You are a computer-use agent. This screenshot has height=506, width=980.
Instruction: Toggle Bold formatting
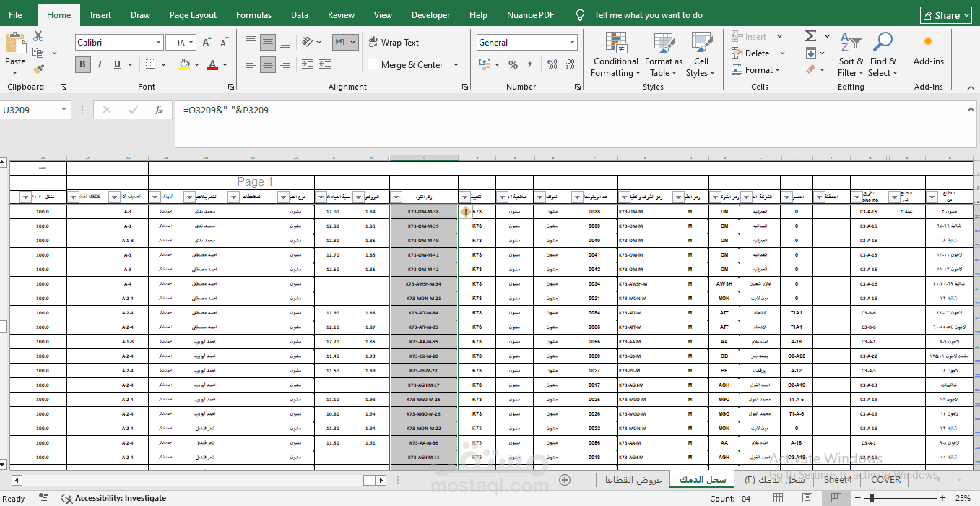(x=83, y=65)
